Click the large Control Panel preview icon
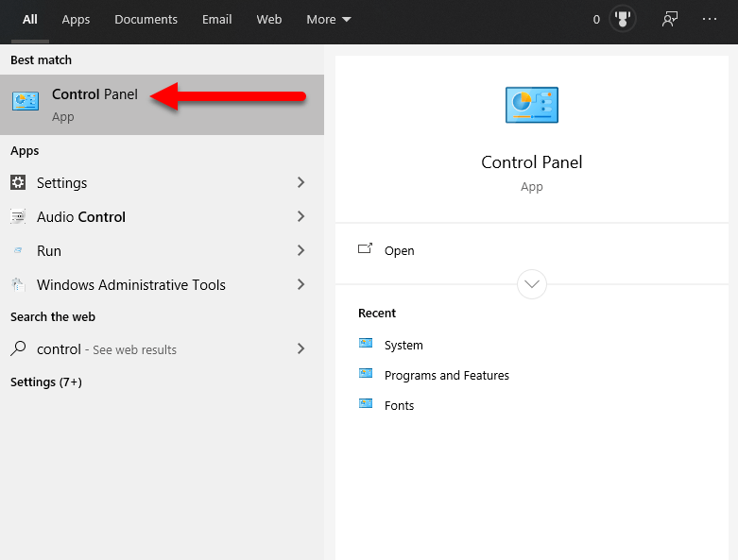Image resolution: width=738 pixels, height=560 pixels. click(x=532, y=105)
